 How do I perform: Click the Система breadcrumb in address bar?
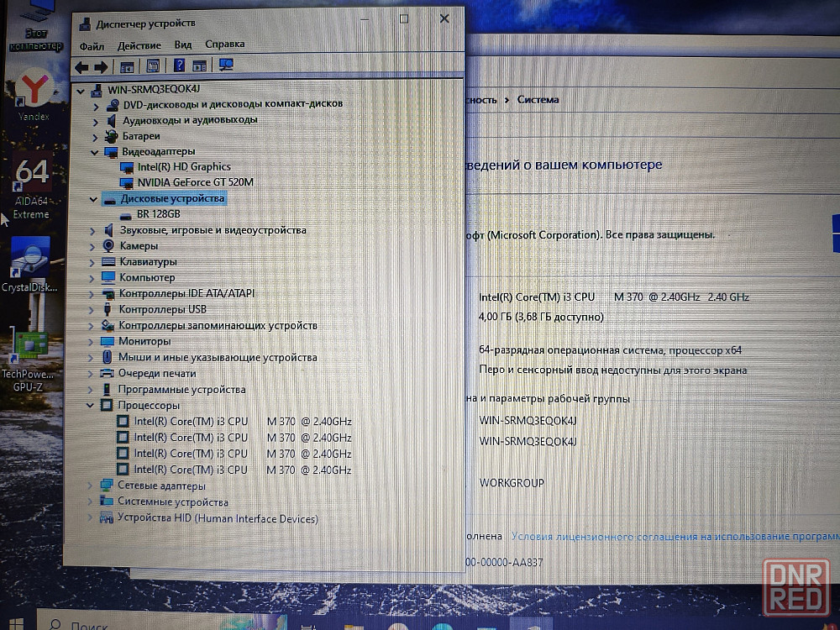[538, 99]
